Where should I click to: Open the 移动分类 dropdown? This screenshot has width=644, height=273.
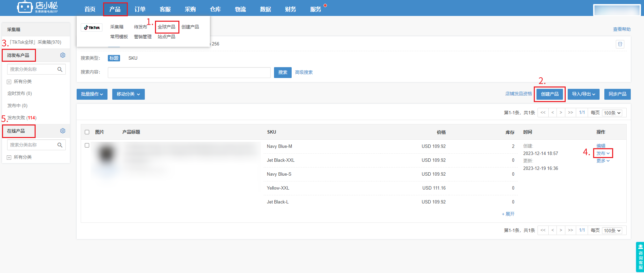128,94
